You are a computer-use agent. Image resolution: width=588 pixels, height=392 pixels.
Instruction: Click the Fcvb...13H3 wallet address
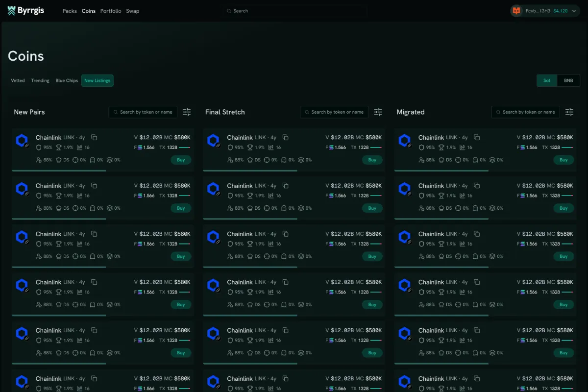(538, 11)
